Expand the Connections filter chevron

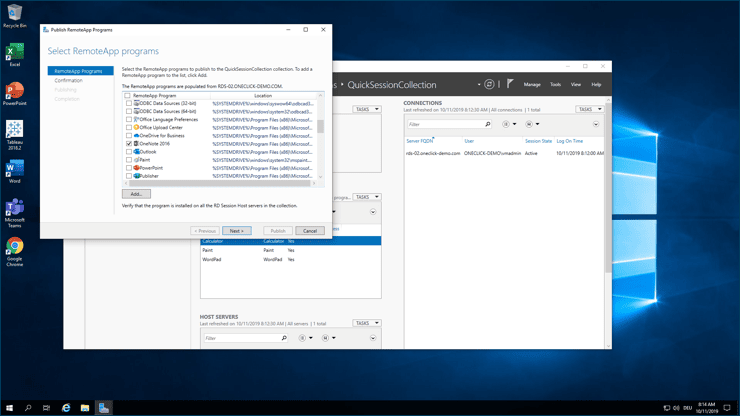[x=596, y=125]
